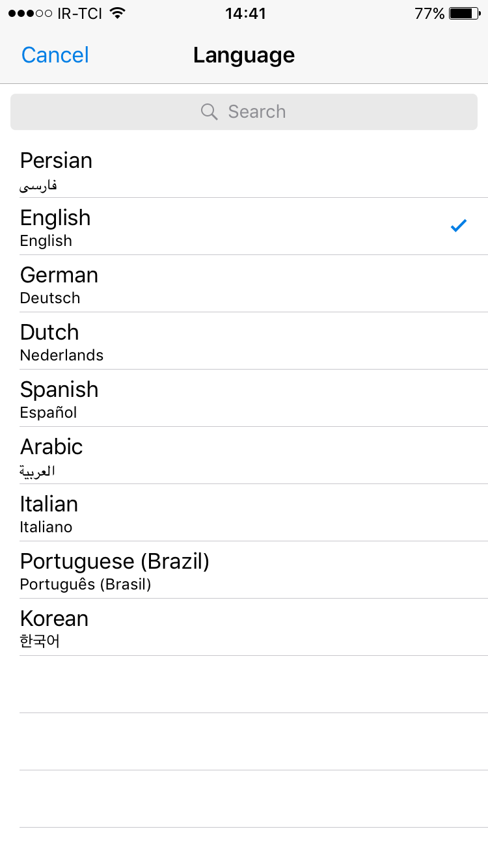This screenshot has width=488, height=868.
Task: Tap the blue checkmark next to English
Action: 459,226
